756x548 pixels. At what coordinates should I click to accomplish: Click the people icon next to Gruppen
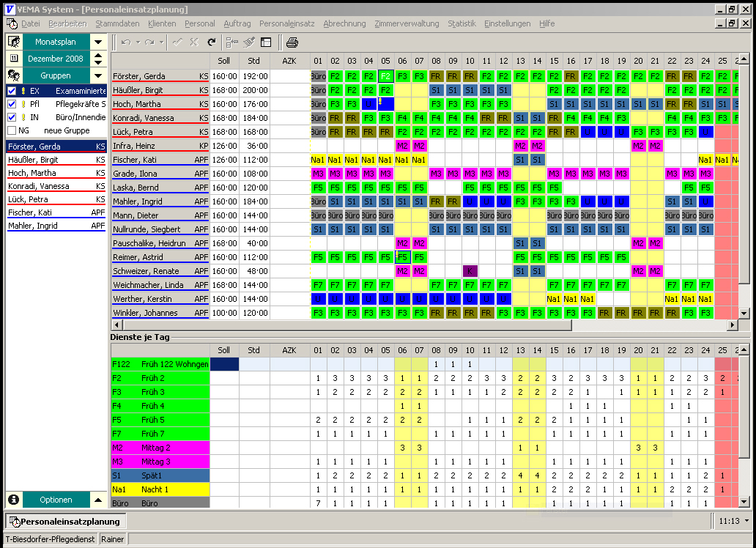click(14, 75)
